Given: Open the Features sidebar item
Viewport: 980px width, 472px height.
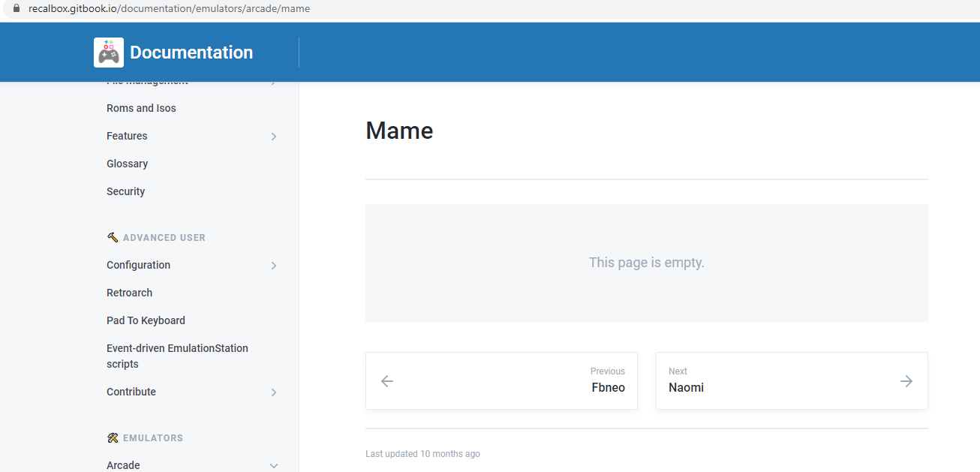Looking at the screenshot, I should pyautogui.click(x=127, y=136).
